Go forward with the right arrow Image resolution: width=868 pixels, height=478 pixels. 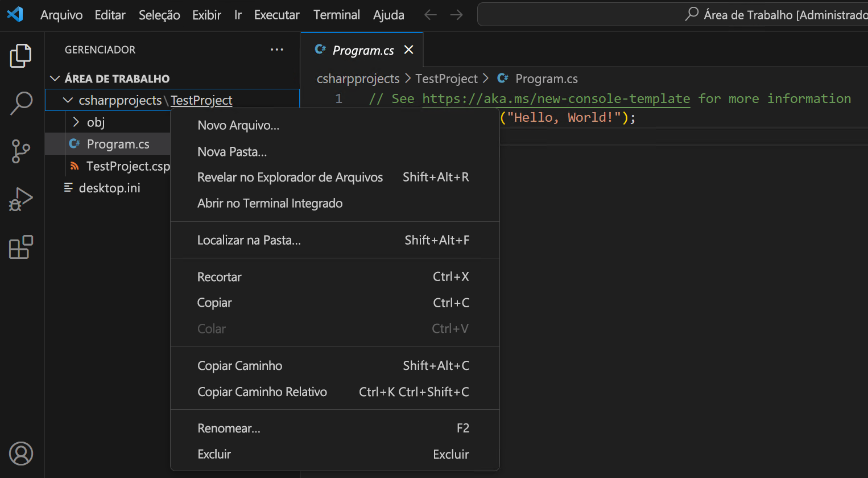(x=457, y=15)
